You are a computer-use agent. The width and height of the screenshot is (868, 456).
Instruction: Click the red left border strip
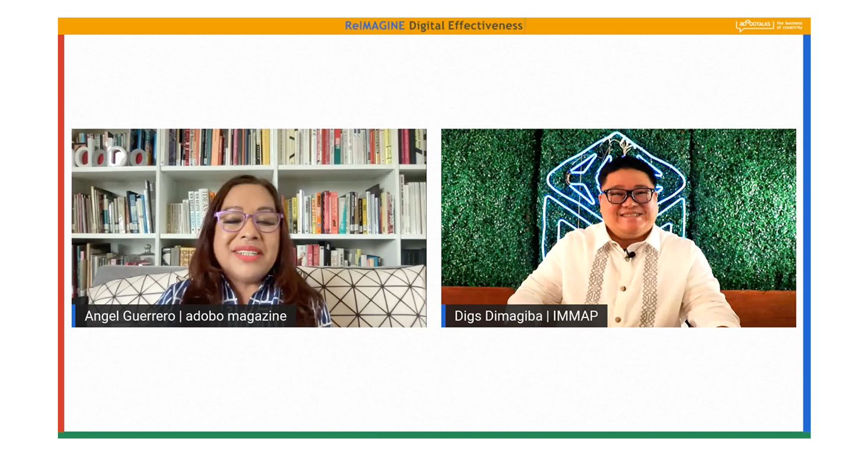[61, 233]
